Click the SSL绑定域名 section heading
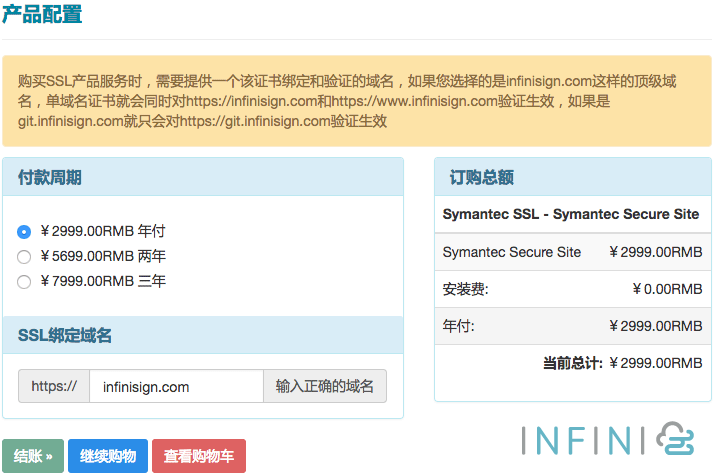Image resolution: width=714 pixels, height=475 pixels. 65,335
